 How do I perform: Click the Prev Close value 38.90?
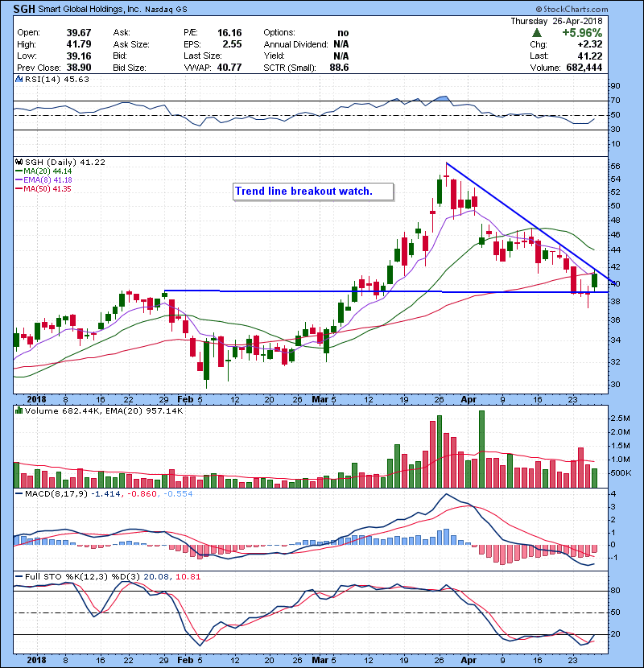point(78,68)
